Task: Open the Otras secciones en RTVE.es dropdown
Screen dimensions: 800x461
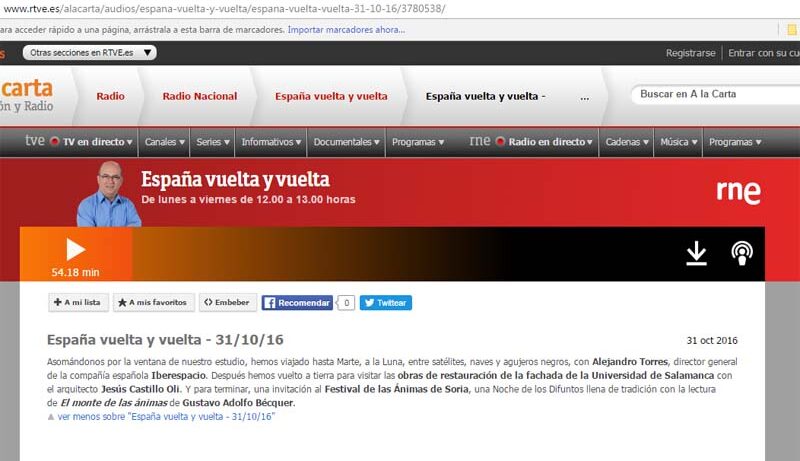Action: (x=89, y=53)
